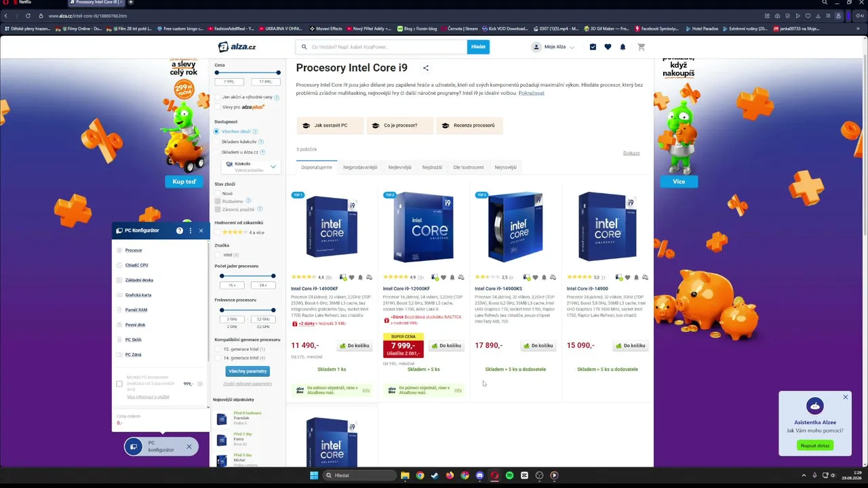
Task: Open the shopping cart icon in header
Action: (x=641, y=47)
